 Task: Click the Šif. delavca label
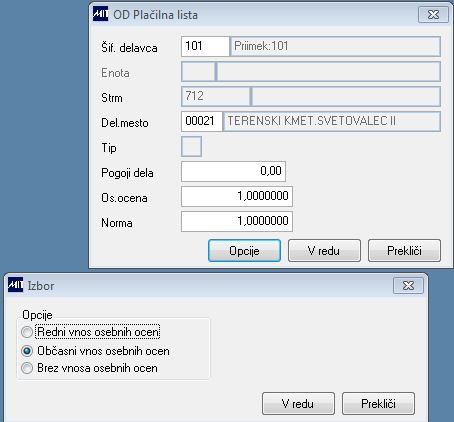[x=129, y=48]
